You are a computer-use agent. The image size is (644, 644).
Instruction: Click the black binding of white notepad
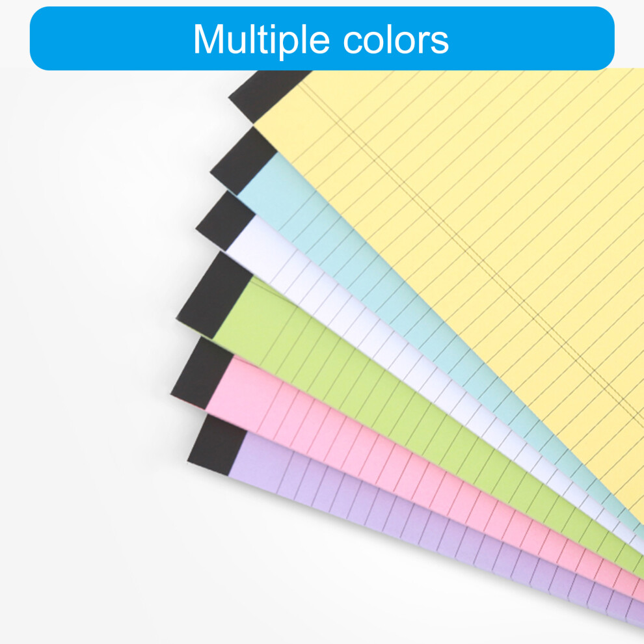(x=225, y=222)
